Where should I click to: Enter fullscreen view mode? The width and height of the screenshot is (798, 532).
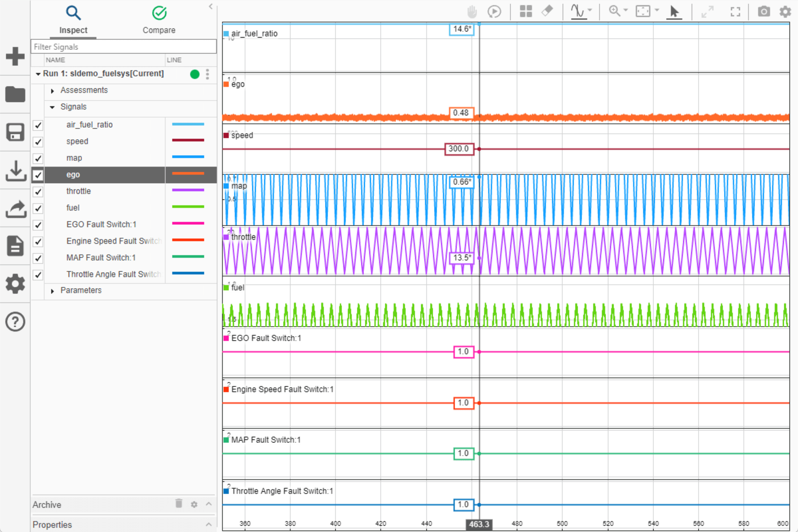click(735, 12)
